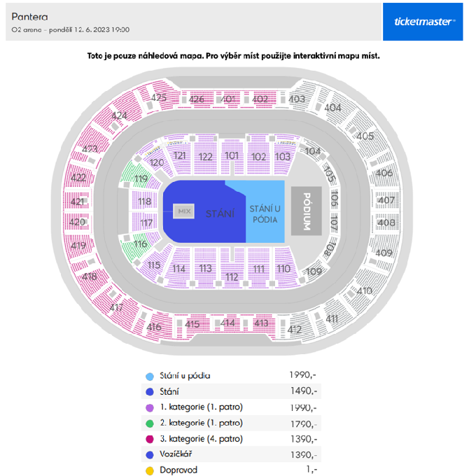The width and height of the screenshot is (469, 476).
Task: Click the yellow Doprovod legend dot
Action: pyautogui.click(x=150, y=470)
